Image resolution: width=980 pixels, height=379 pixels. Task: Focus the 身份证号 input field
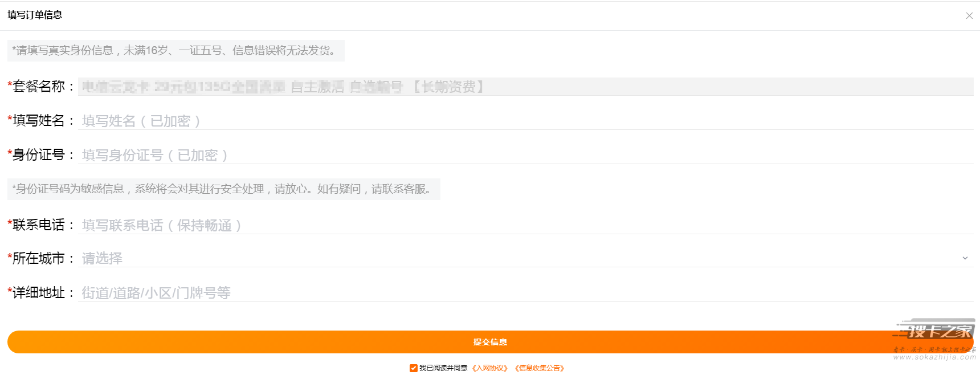click(x=525, y=155)
